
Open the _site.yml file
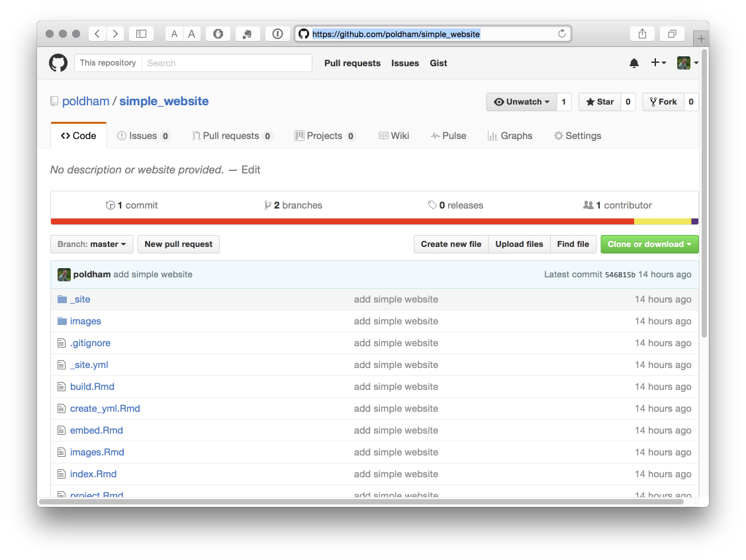click(x=89, y=365)
